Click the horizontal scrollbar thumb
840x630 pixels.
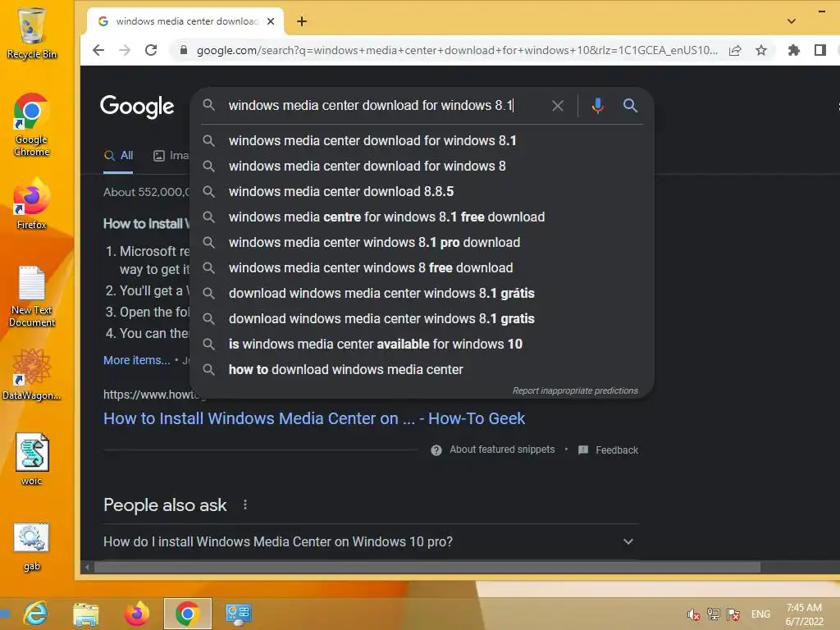click(427, 567)
